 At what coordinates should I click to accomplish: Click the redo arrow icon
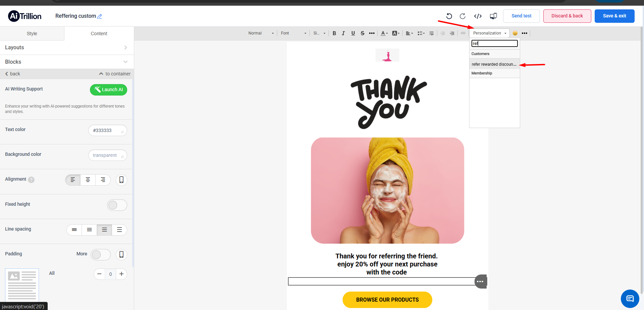(462, 16)
